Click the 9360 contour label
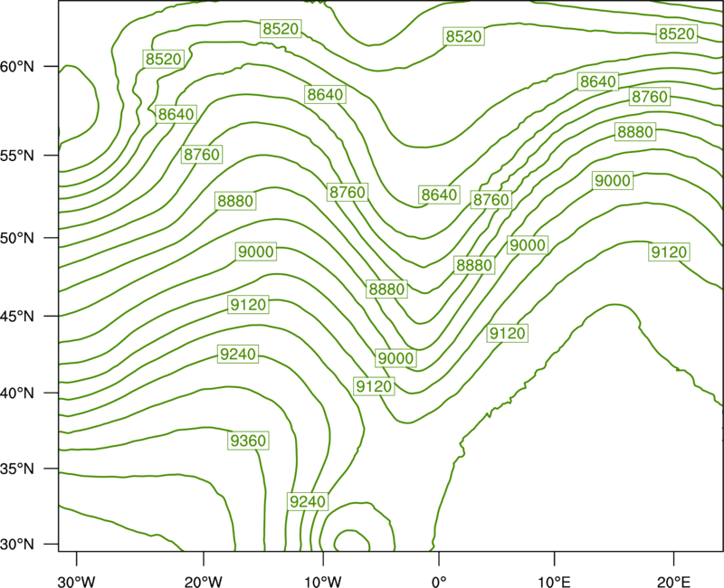The height and width of the screenshot is (588, 724). pyautogui.click(x=248, y=441)
